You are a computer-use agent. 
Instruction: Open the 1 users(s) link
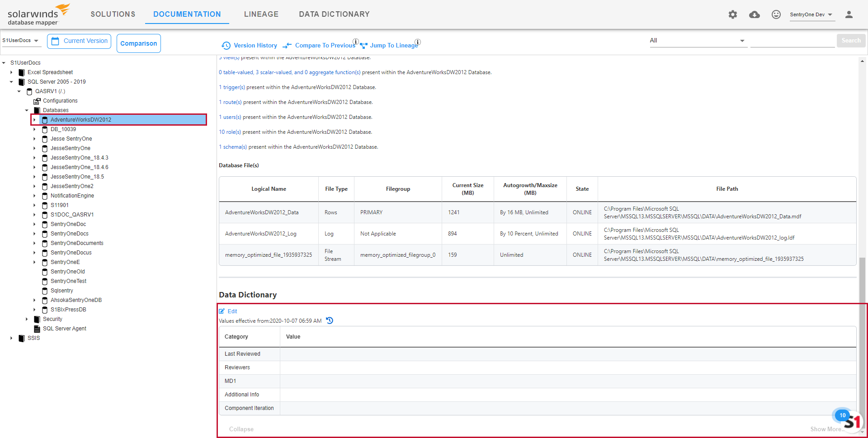coord(230,117)
